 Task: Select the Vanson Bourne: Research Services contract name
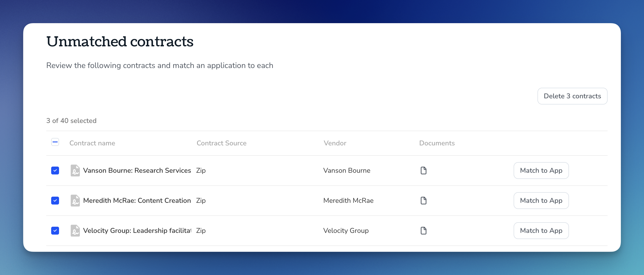click(x=137, y=171)
